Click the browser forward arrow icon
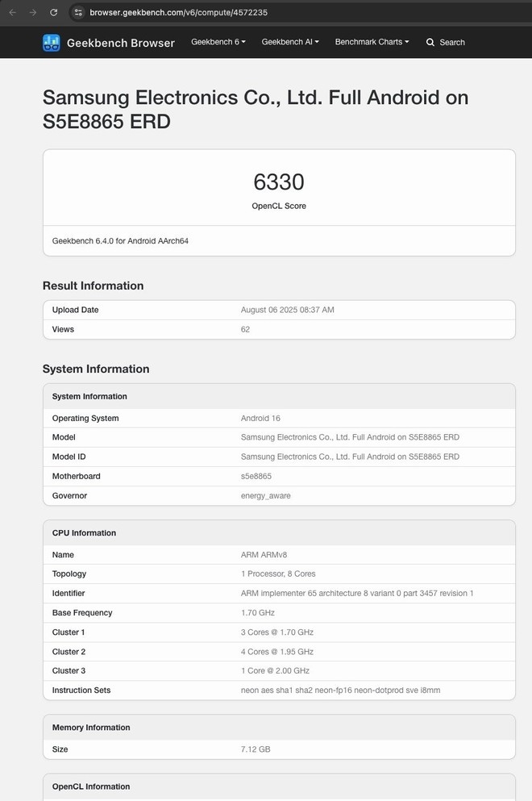This screenshot has width=532, height=801. coord(32,12)
